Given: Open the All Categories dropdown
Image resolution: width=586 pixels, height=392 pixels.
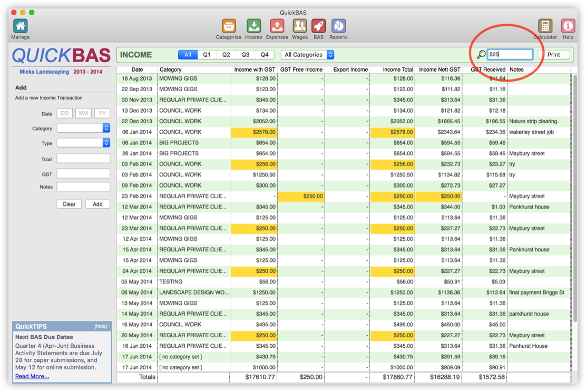Looking at the screenshot, I should tap(307, 54).
